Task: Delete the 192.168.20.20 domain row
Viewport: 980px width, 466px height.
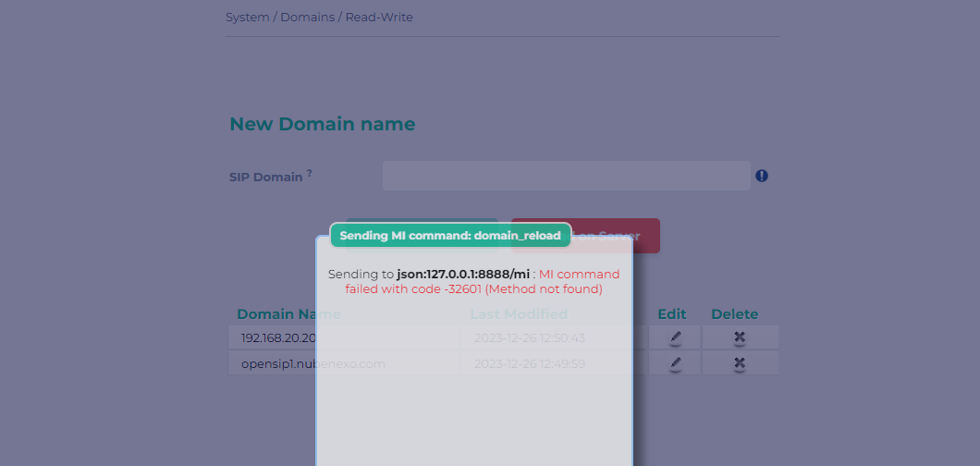Action: click(x=739, y=338)
